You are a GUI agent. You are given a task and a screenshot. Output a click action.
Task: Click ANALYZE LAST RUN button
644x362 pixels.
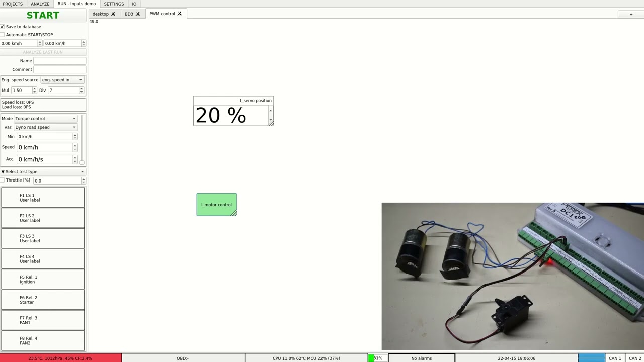[43, 52]
